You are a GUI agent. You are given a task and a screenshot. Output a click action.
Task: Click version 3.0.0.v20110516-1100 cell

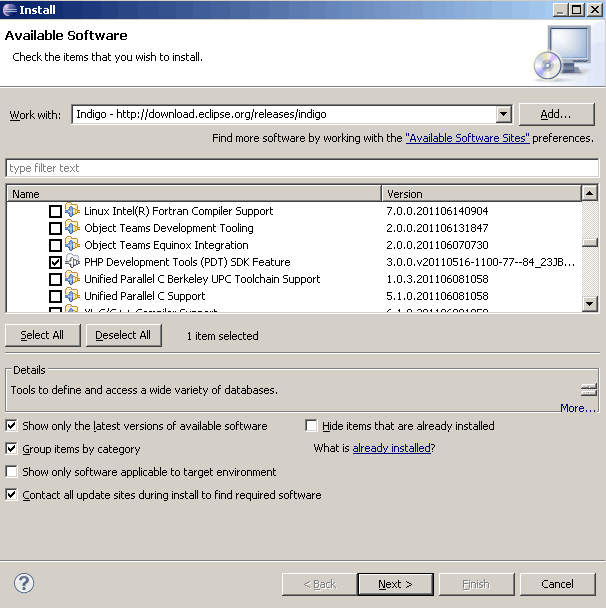click(x=480, y=262)
